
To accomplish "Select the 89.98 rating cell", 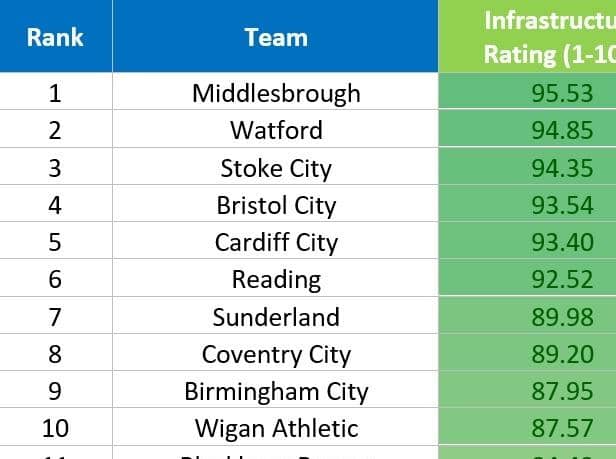I will click(x=527, y=315).
